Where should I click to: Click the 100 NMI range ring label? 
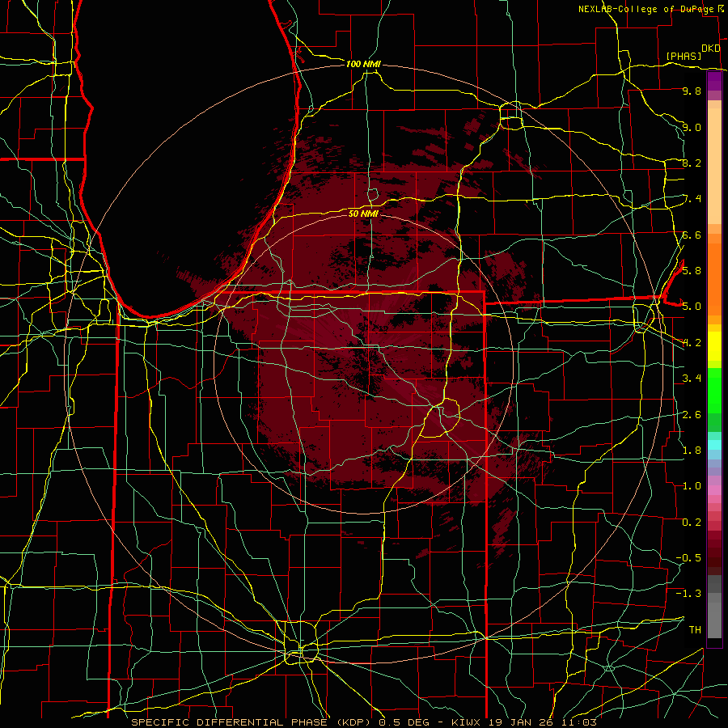coord(363,64)
